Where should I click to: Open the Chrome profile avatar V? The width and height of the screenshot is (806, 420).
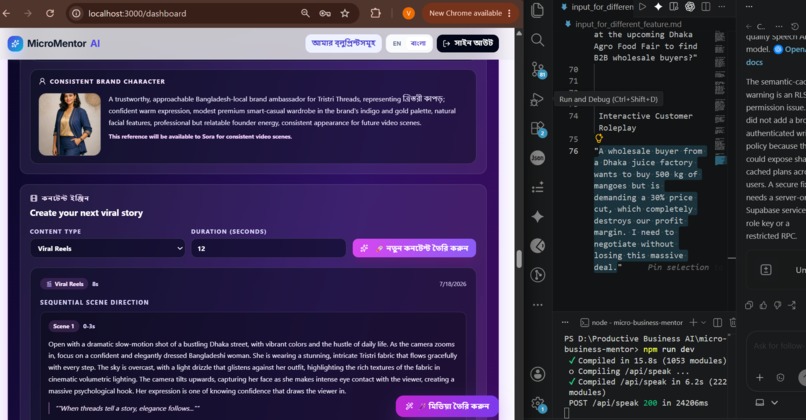coord(409,13)
